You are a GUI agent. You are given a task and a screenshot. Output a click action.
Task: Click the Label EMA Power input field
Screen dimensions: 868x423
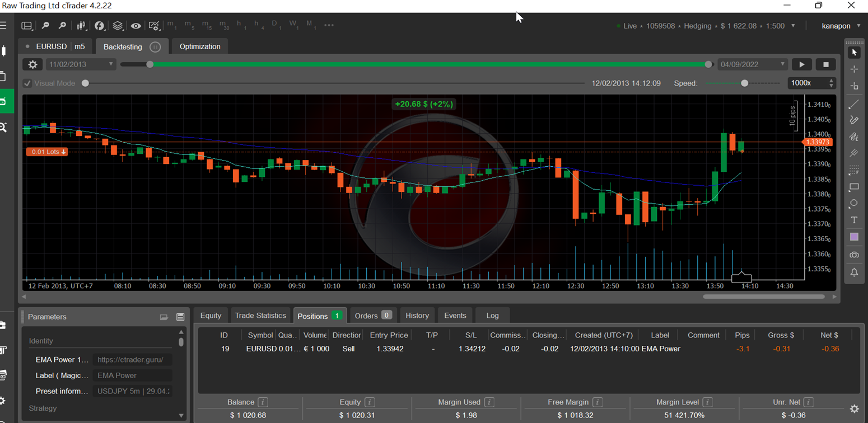(x=132, y=375)
